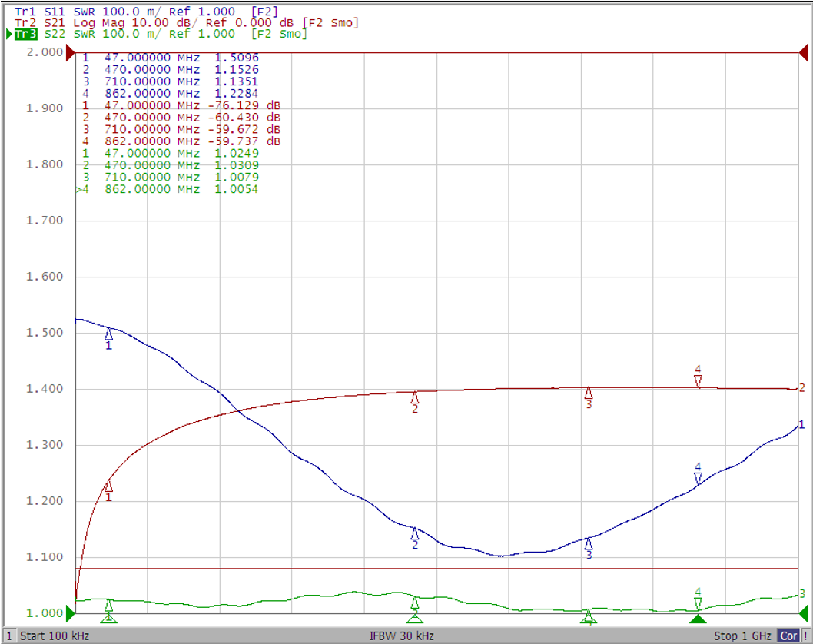Click the Stop 1 GHz field
This screenshot has height=644, width=813.
(742, 636)
